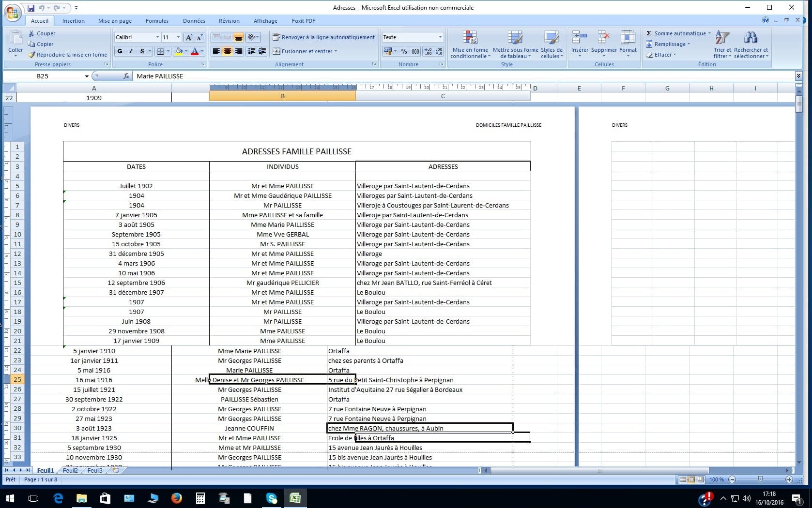
Task: Open the Feuil2 sheet tab
Action: 70,470
